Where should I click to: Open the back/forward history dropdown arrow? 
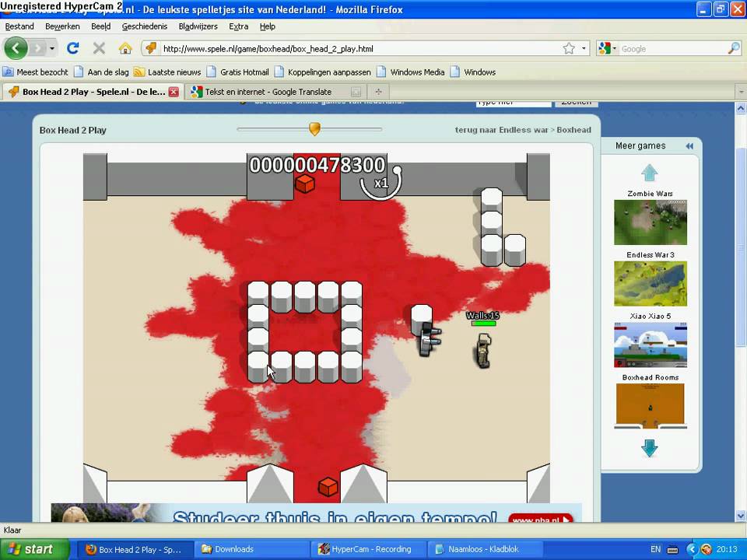(52, 48)
